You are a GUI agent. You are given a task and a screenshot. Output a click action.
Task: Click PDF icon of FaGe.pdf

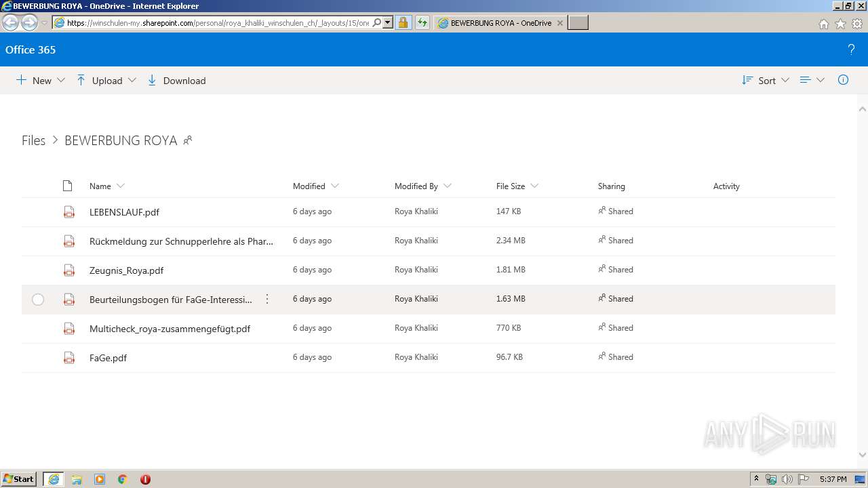point(69,358)
